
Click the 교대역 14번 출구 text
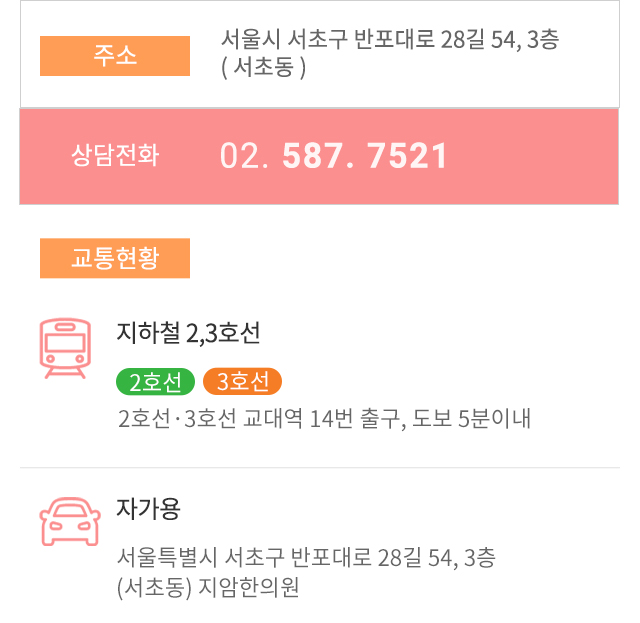pyautogui.click(x=324, y=418)
